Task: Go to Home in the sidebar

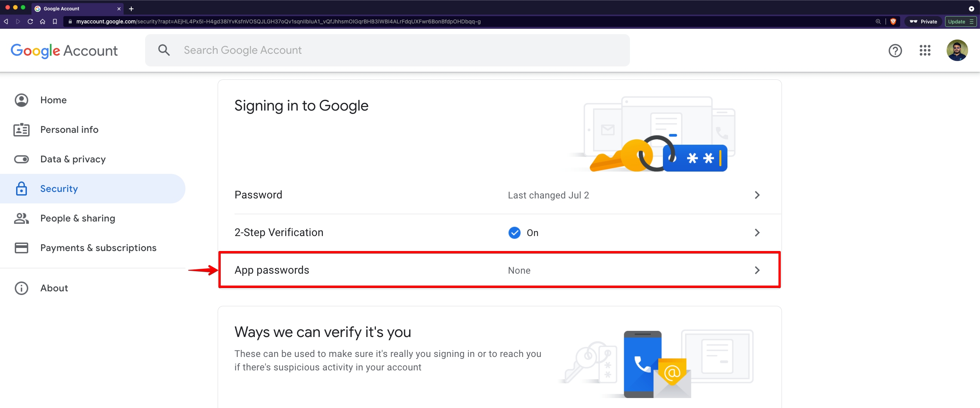Action: pos(93,100)
